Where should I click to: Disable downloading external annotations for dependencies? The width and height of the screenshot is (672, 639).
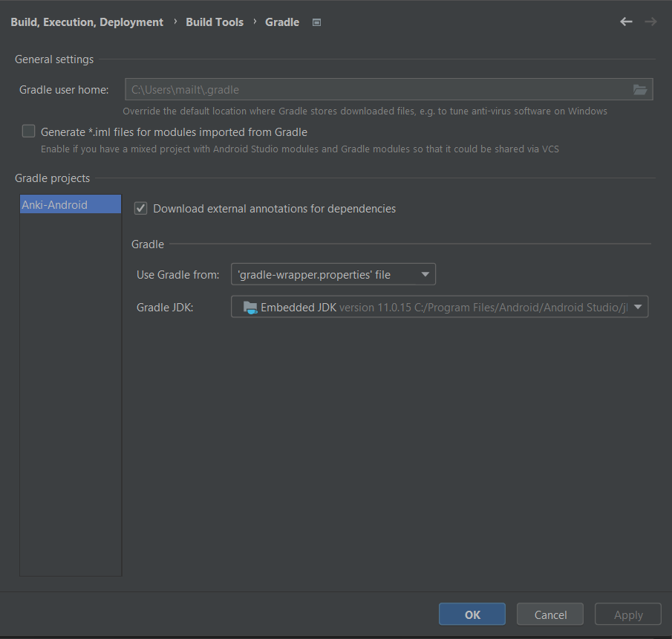pos(140,208)
